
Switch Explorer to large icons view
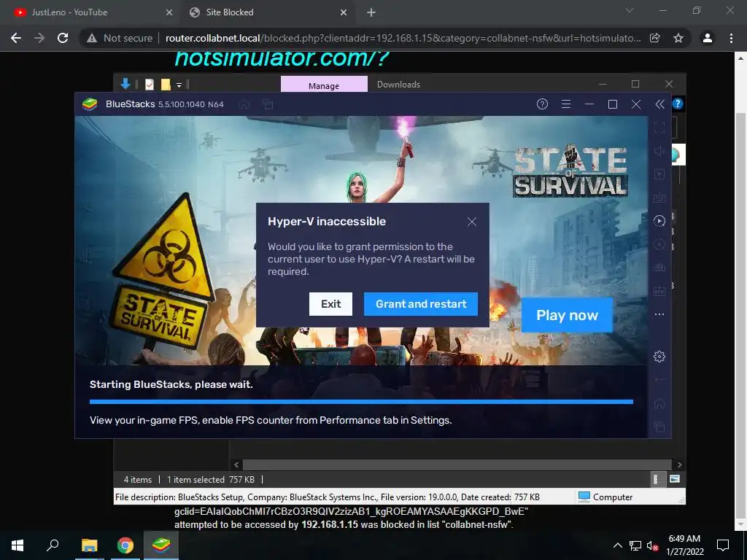[x=675, y=478]
